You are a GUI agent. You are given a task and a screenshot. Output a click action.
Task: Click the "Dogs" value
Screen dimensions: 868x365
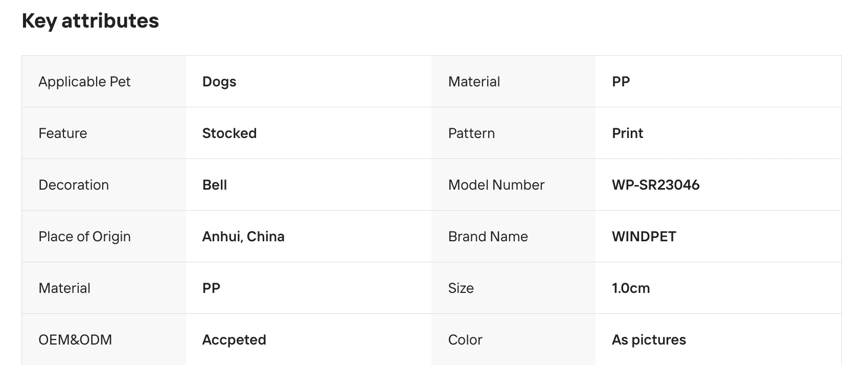tap(219, 82)
